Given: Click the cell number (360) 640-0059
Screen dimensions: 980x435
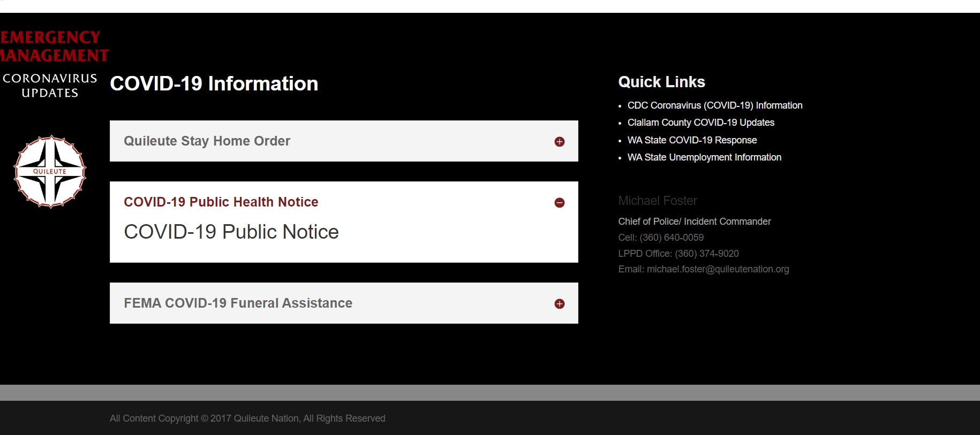Looking at the screenshot, I should click(672, 238).
